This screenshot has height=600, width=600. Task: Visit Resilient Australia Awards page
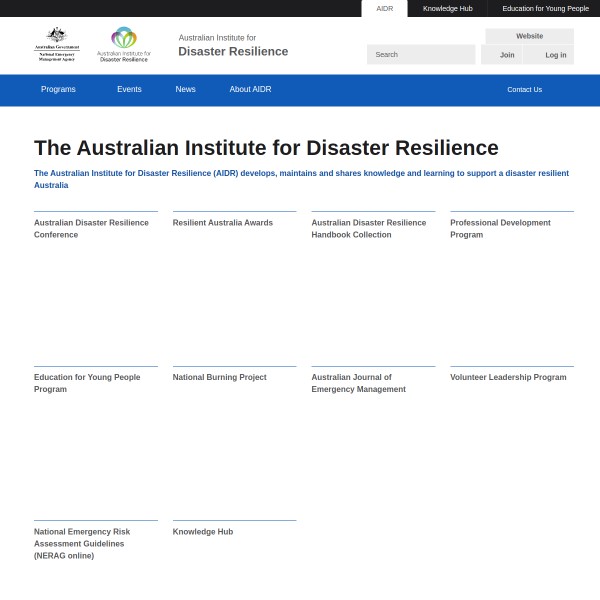[222, 222]
